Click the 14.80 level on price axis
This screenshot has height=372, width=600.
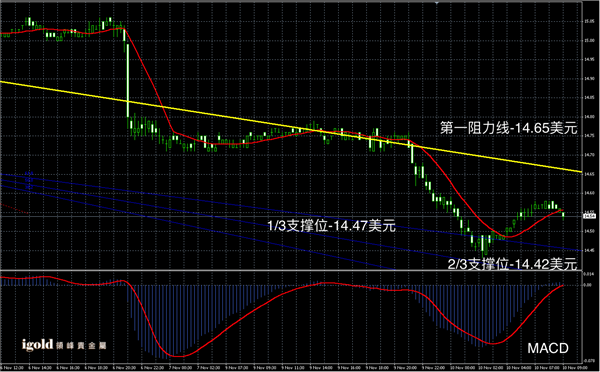click(x=589, y=117)
